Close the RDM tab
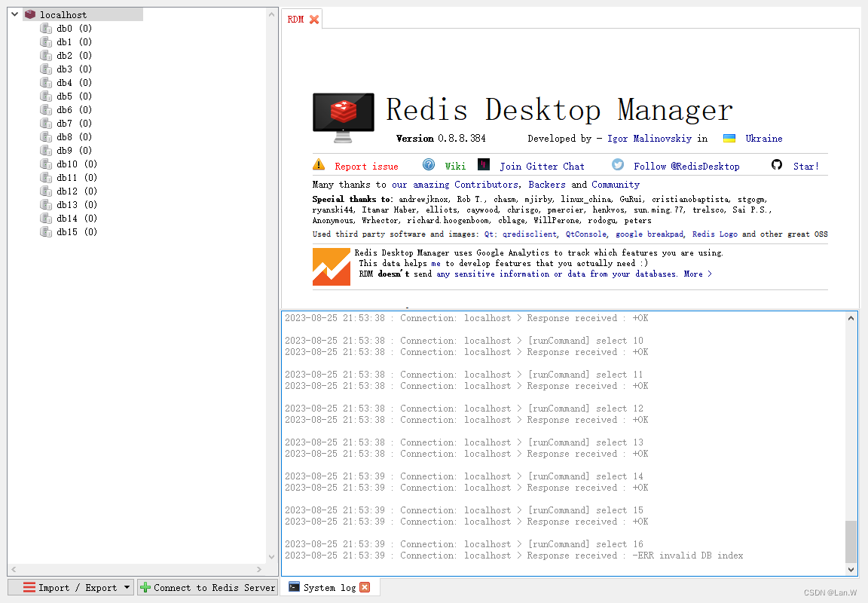The width and height of the screenshot is (868, 603). (314, 20)
